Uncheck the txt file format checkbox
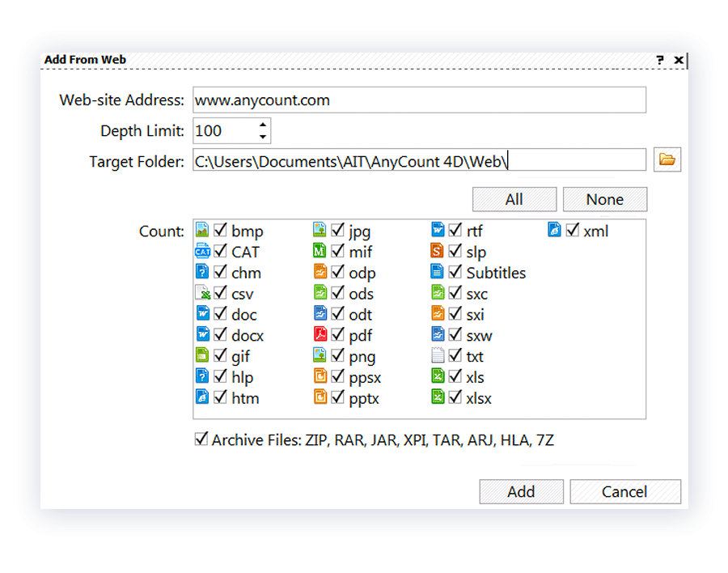This screenshot has width=728, height=573. coord(455,356)
